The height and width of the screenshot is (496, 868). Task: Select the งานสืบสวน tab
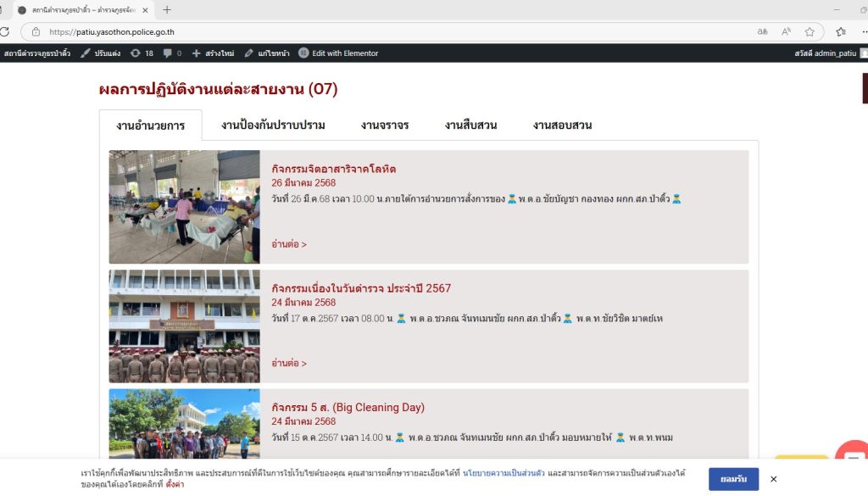(470, 125)
